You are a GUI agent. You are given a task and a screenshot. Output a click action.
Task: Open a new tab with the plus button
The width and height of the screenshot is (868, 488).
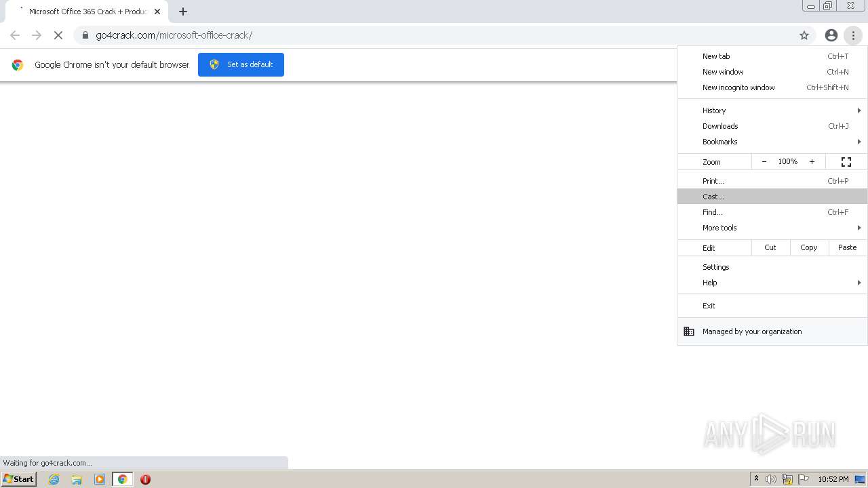(x=183, y=12)
